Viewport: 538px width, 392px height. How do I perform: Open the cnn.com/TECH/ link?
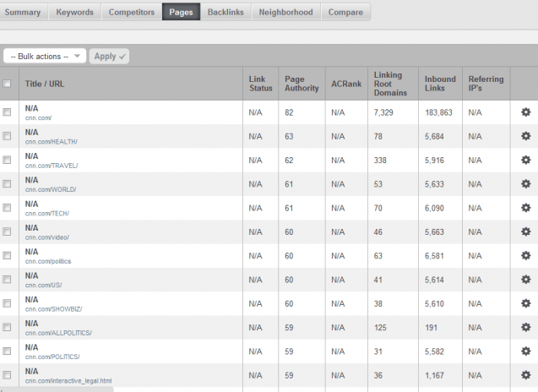[x=47, y=214]
